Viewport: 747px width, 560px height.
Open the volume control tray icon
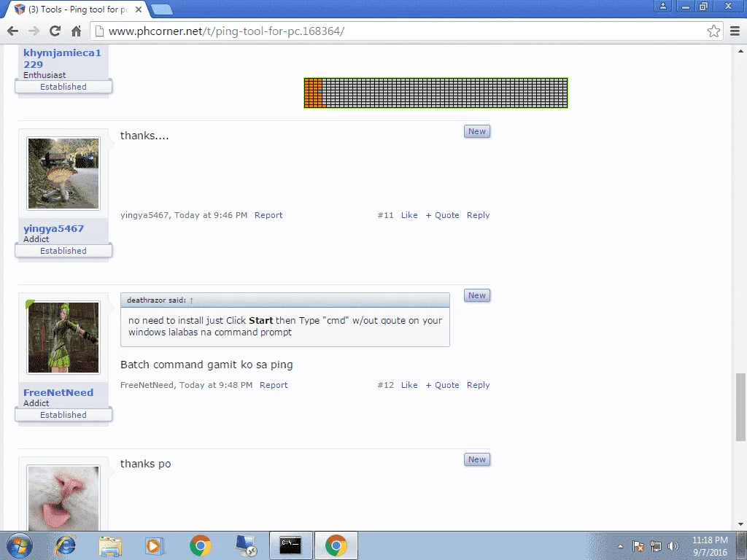673,546
